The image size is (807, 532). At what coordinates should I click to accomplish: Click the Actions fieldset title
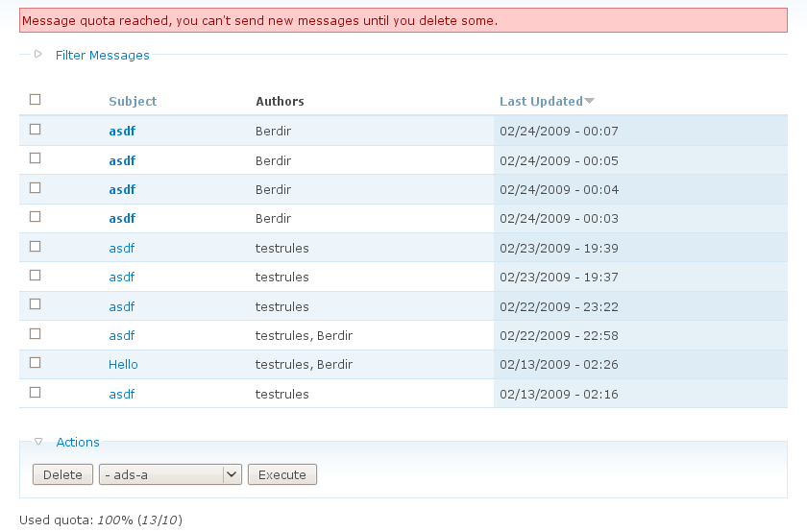point(78,442)
